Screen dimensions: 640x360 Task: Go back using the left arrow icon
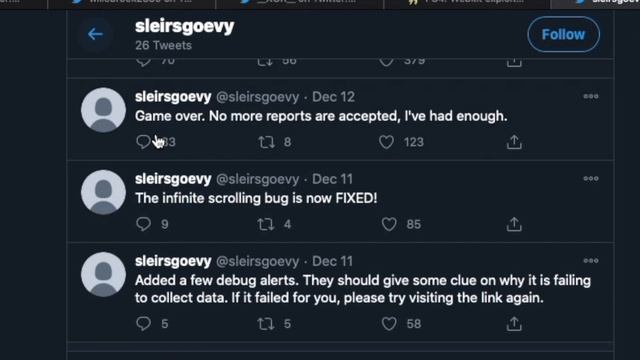pos(95,34)
